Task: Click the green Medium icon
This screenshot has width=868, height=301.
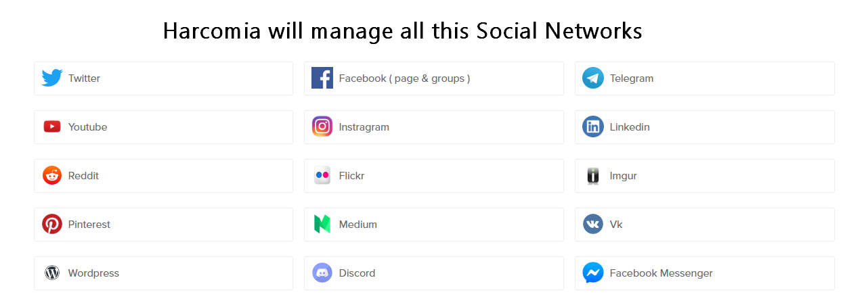Action: (322, 224)
